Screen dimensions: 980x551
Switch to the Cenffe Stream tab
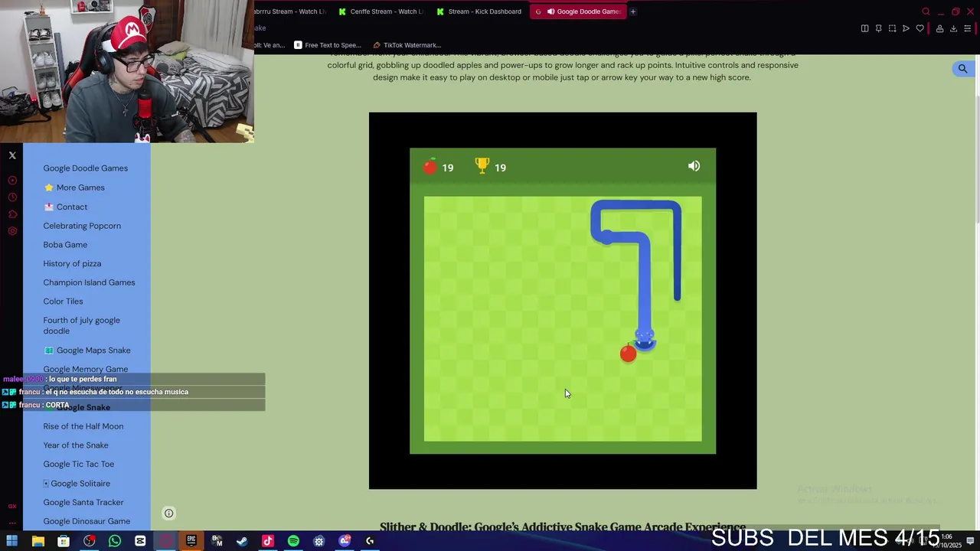click(381, 11)
